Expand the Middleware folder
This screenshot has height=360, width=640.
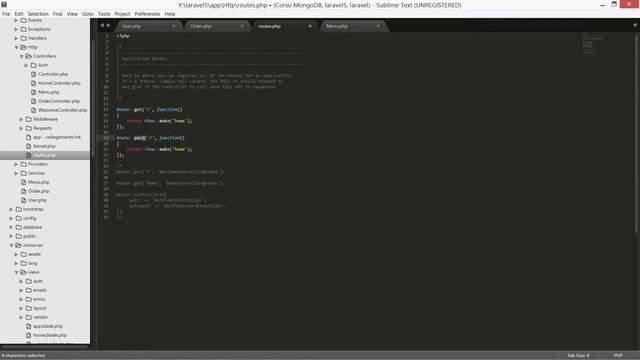[x=21, y=119]
